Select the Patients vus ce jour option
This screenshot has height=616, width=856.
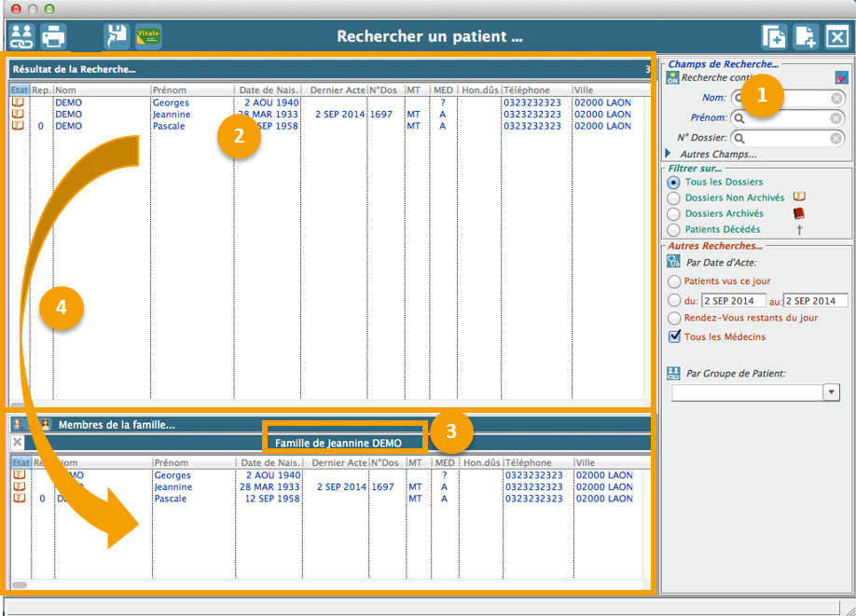[674, 281]
